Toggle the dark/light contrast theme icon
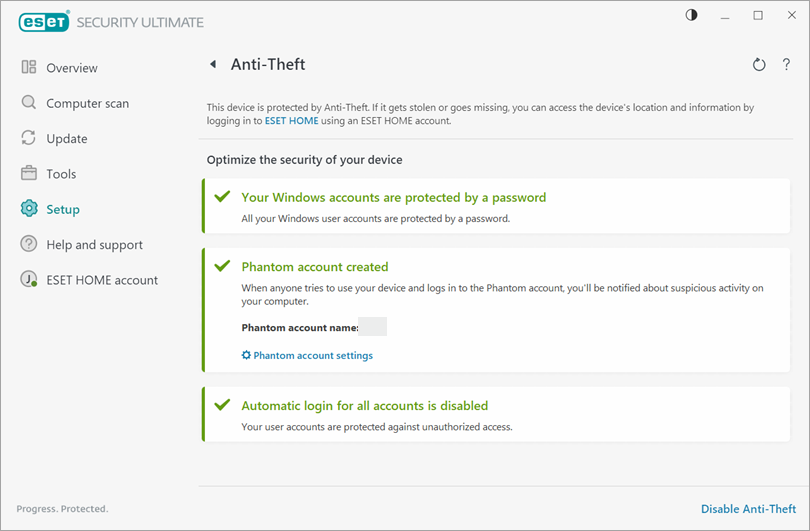This screenshot has height=531, width=810. pyautogui.click(x=691, y=15)
